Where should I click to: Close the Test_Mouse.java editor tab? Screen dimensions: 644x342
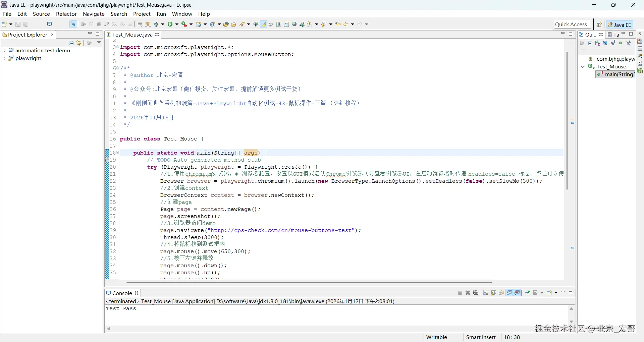157,35
